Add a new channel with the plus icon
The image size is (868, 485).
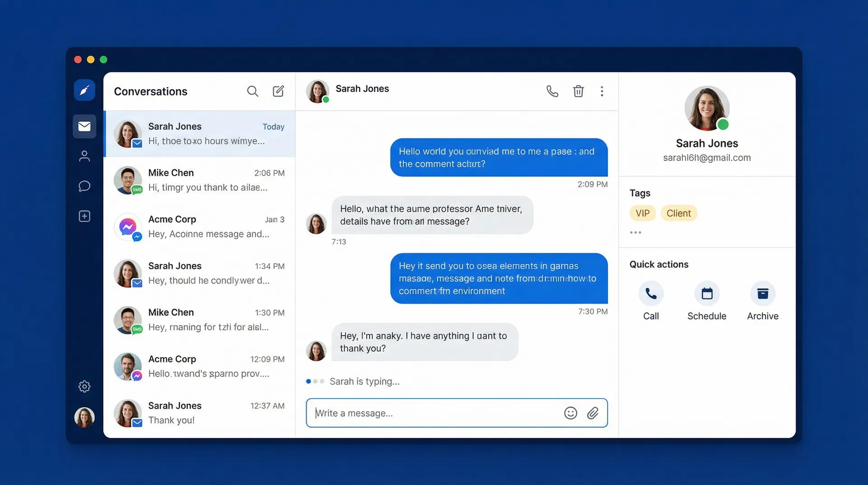[84, 216]
